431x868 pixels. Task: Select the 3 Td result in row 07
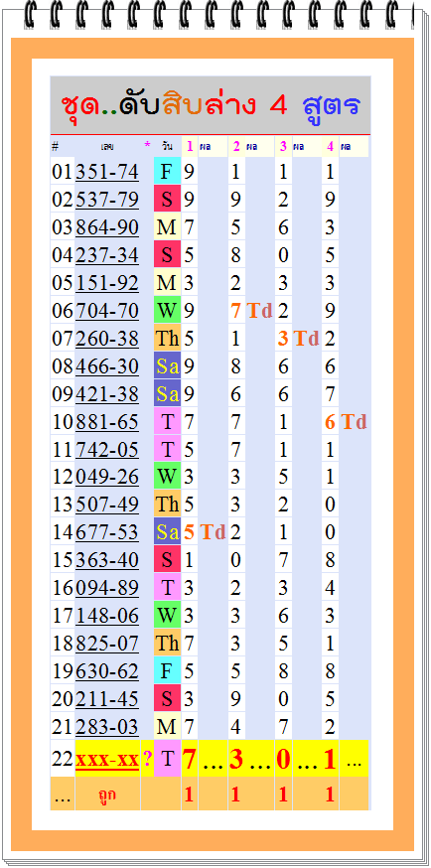[299, 339]
